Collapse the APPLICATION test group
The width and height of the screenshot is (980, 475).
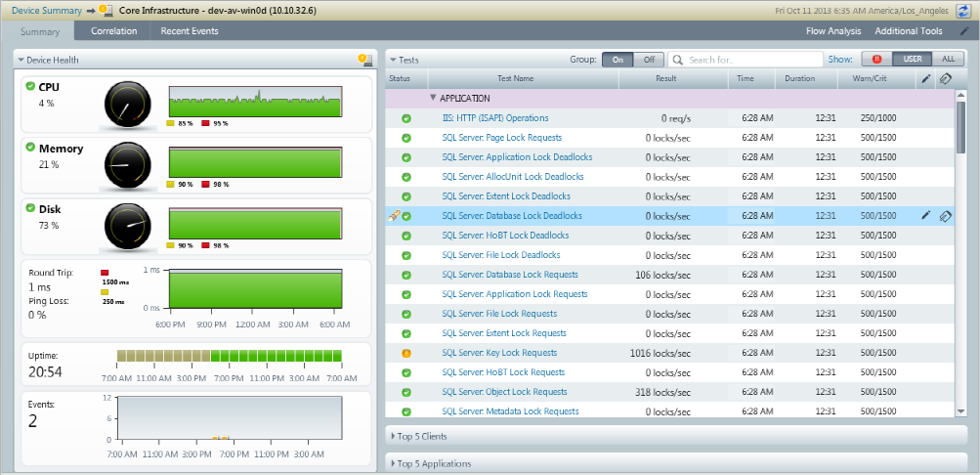click(433, 99)
